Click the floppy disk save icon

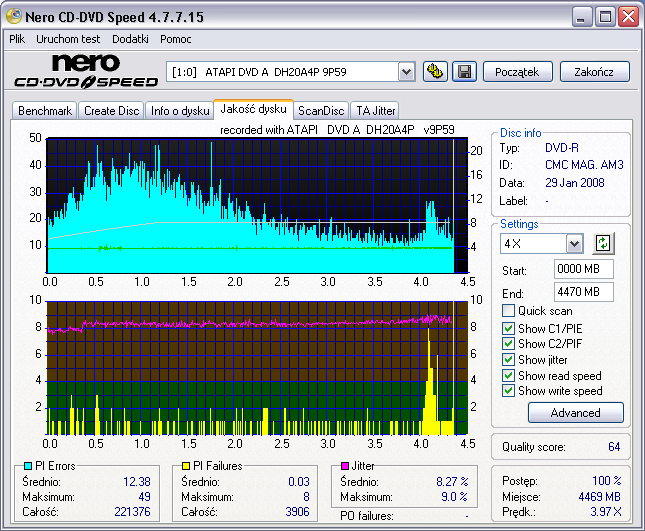coord(464,72)
